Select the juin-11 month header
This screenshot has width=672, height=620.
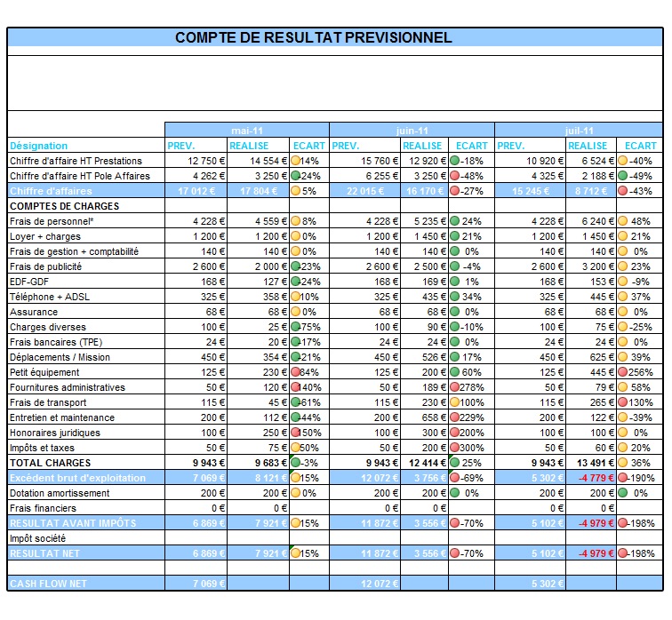point(412,131)
